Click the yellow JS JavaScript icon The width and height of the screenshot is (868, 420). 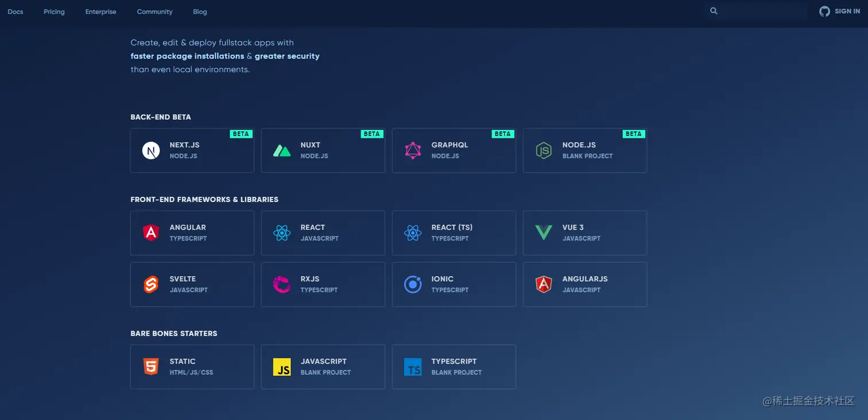click(282, 367)
